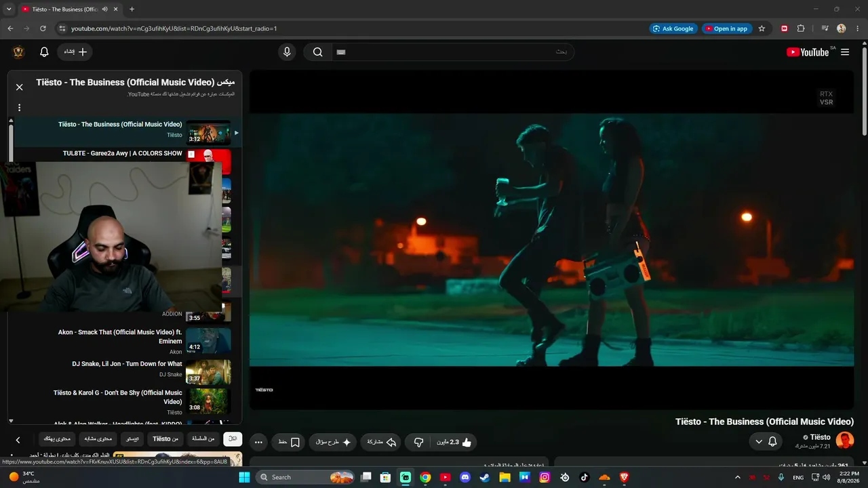Image resolution: width=868 pixels, height=488 pixels.
Task: Go back with browser back arrow
Action: coord(10,28)
